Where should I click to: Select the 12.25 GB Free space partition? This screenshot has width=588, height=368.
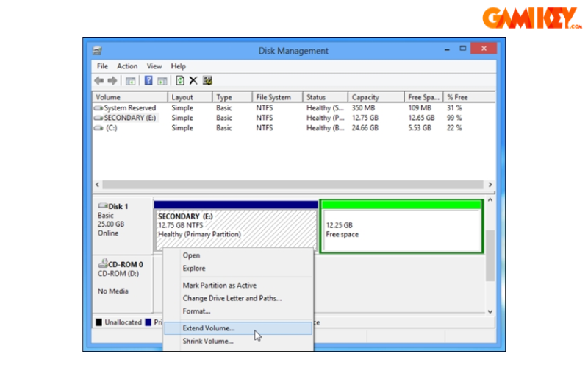(x=401, y=230)
